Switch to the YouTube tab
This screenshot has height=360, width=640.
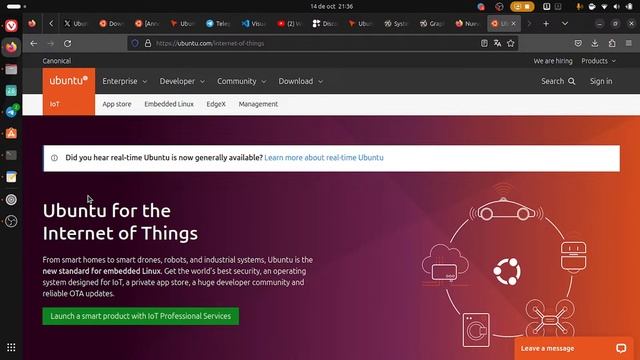tap(289, 24)
